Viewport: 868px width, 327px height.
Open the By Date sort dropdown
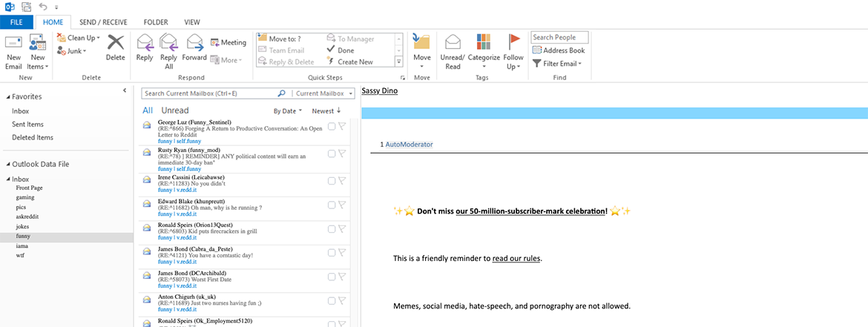(x=288, y=111)
